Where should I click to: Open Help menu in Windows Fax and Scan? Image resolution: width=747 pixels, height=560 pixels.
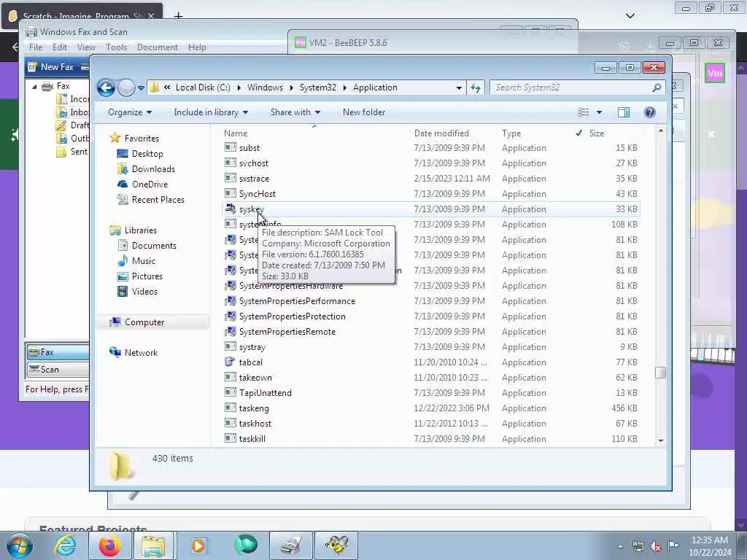click(197, 47)
